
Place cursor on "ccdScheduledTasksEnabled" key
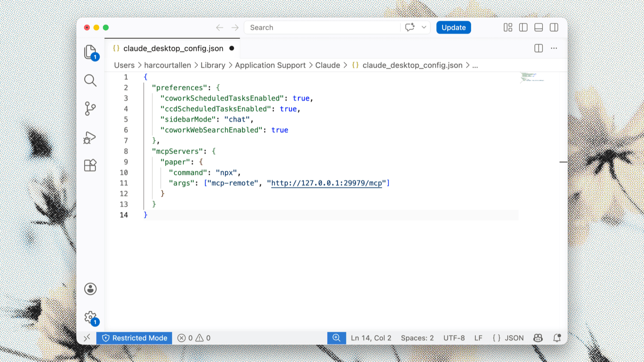pos(216,109)
